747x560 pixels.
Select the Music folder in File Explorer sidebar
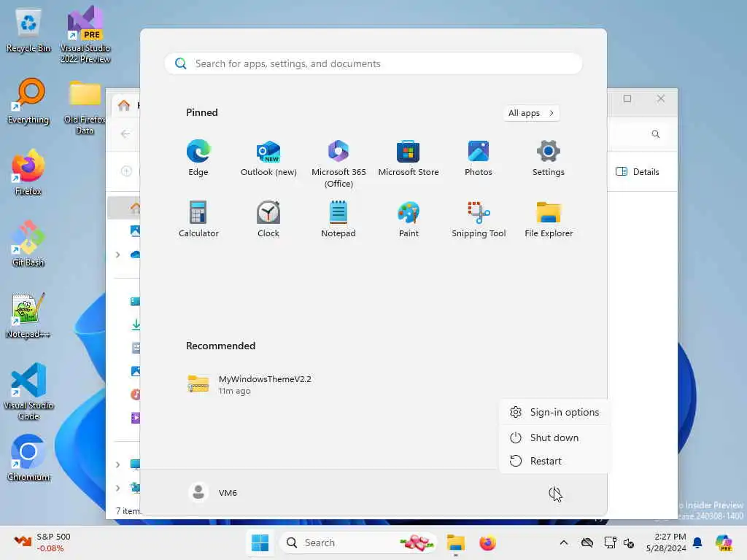135,394
